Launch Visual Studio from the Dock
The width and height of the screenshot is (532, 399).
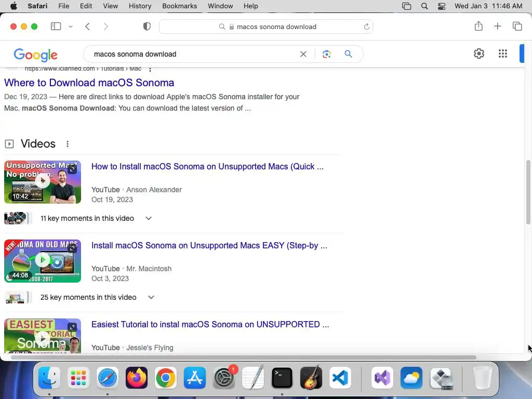click(x=382, y=378)
